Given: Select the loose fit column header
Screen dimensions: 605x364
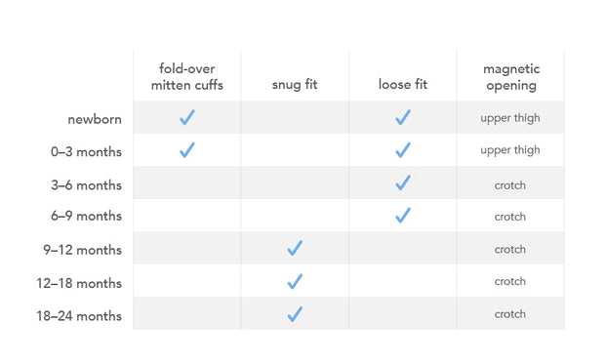Looking at the screenshot, I should click(403, 84).
